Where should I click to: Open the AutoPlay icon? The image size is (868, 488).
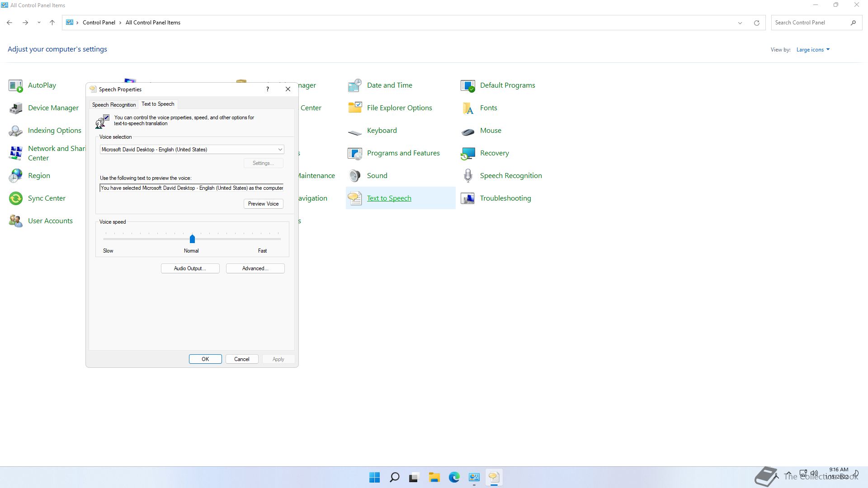point(16,85)
